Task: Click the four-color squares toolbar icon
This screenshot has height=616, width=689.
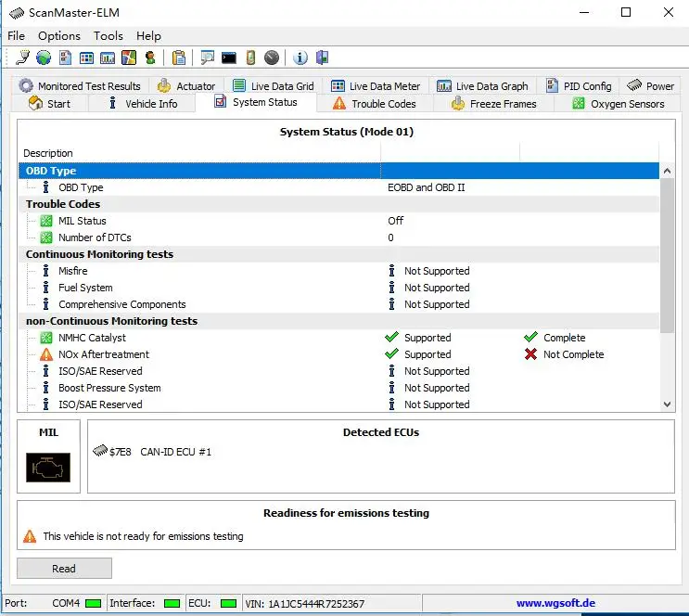Action: [x=129, y=58]
